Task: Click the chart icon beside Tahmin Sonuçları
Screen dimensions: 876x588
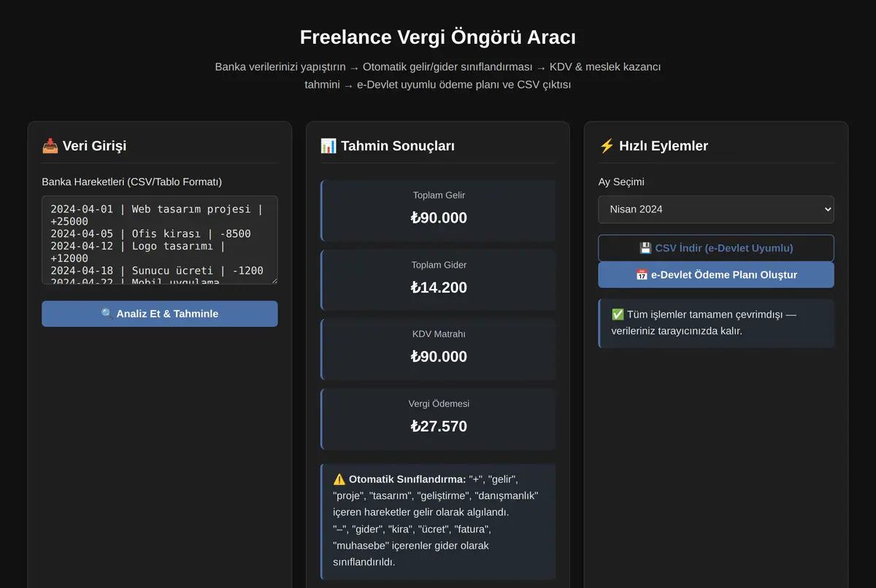Action: click(x=328, y=146)
